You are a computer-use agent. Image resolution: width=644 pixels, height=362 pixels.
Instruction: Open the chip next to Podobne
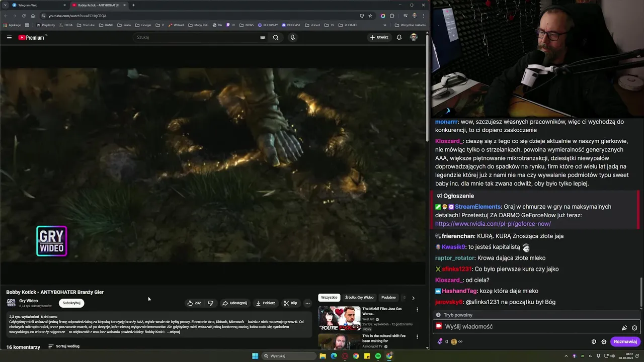click(405, 298)
